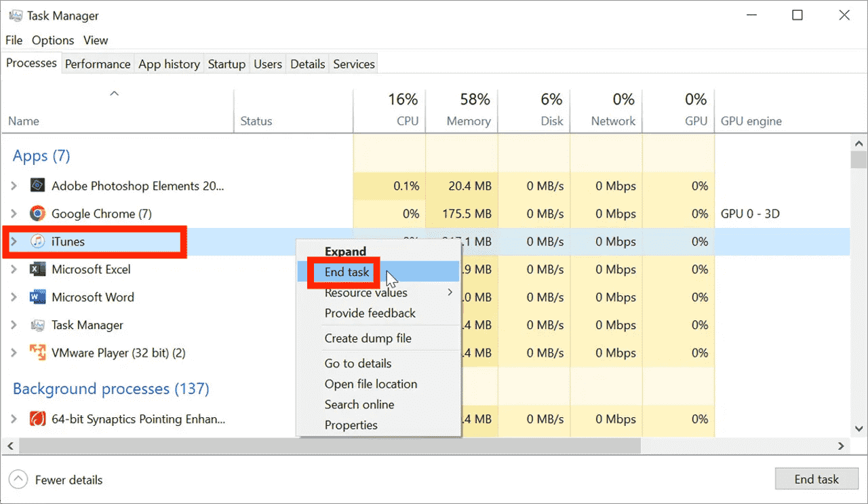The height and width of the screenshot is (504, 868).
Task: Click the Microsoft Word icon
Action: tap(38, 297)
